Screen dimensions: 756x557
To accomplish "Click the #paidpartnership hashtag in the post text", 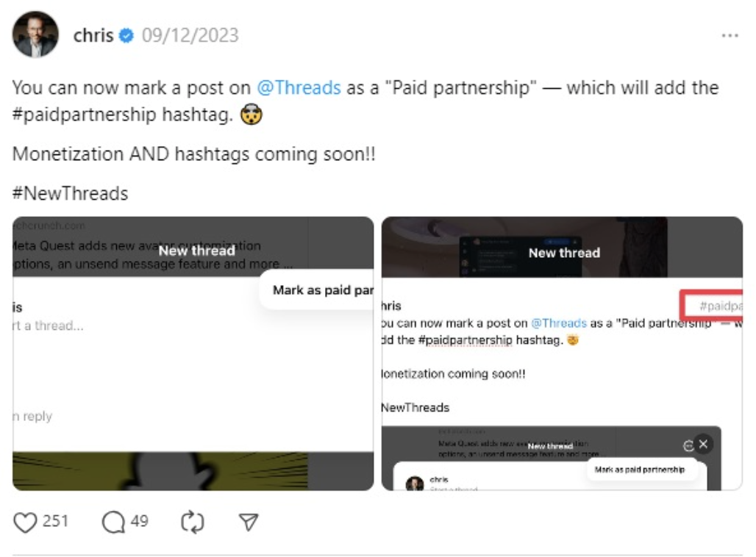I will (85, 115).
